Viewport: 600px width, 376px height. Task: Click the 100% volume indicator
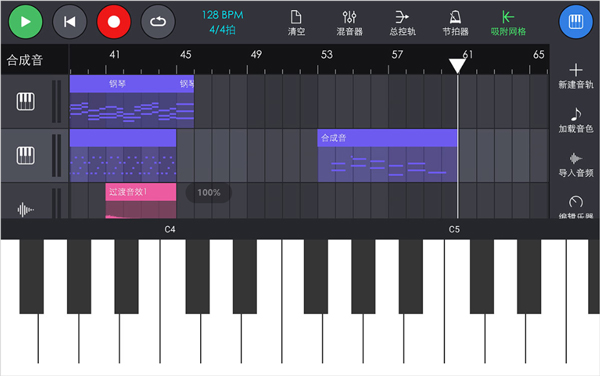coord(209,193)
